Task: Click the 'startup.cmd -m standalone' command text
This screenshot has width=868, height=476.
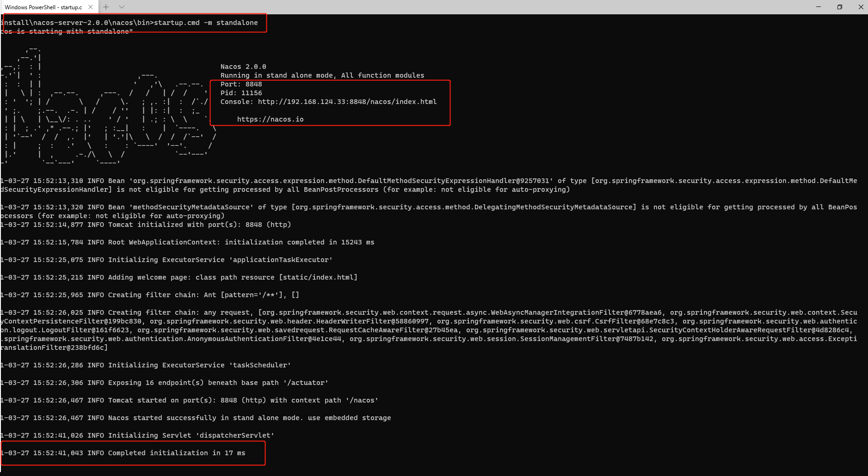Action: click(206, 23)
